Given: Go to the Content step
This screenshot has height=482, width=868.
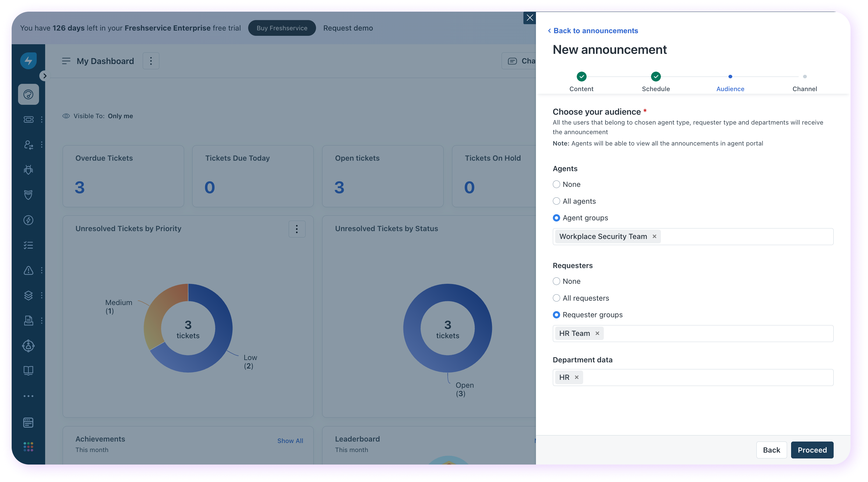Looking at the screenshot, I should 581,77.
